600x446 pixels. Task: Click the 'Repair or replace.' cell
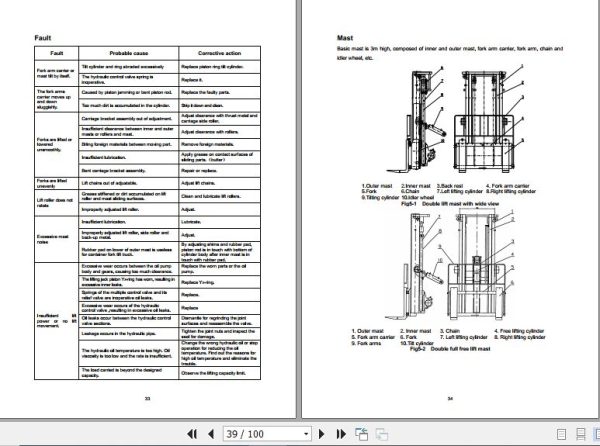pyautogui.click(x=220, y=171)
